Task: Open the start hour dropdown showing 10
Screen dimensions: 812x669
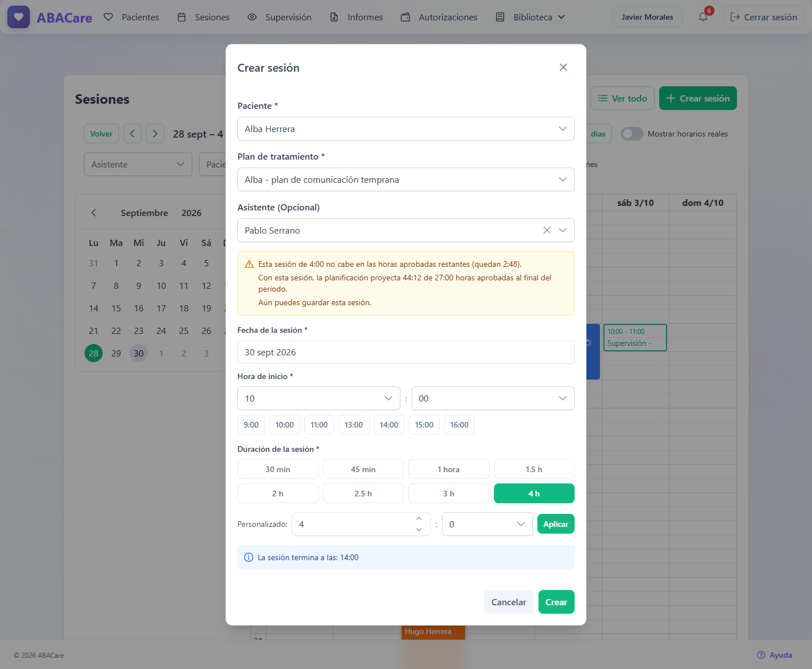Action: (x=319, y=398)
